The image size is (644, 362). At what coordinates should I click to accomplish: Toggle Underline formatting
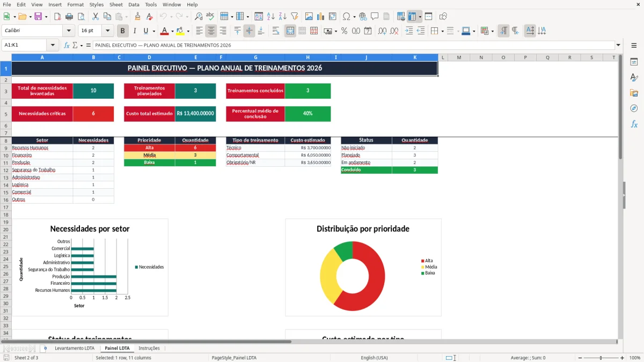click(x=146, y=31)
